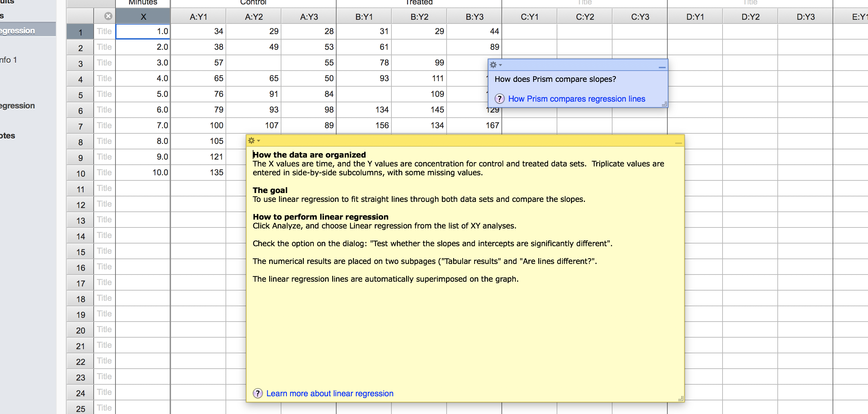Image resolution: width=868 pixels, height=414 pixels.
Task: Click Title field of row 18
Action: [x=104, y=298]
